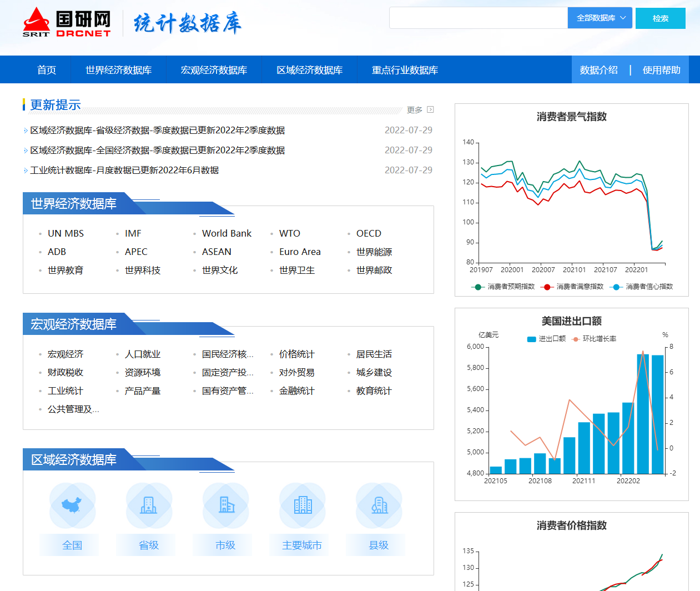The height and width of the screenshot is (591, 700).
Task: Open the 县级 regional data icon
Action: 379,505
